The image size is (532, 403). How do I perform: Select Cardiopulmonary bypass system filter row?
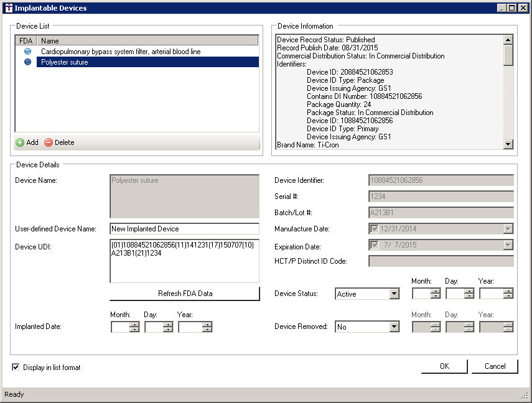pyautogui.click(x=121, y=52)
